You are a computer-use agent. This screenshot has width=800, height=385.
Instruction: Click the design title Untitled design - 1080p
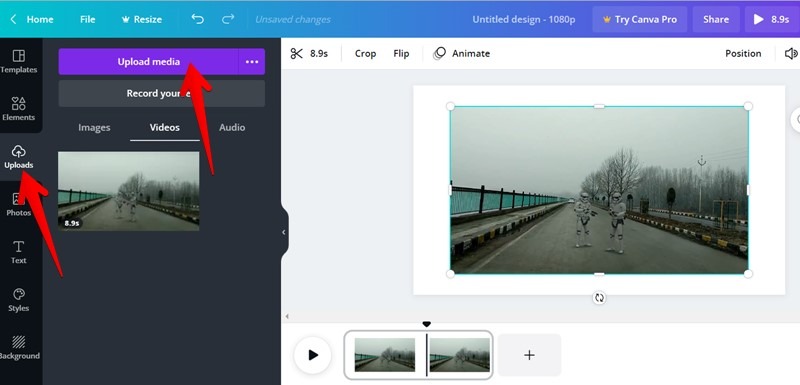pos(523,19)
